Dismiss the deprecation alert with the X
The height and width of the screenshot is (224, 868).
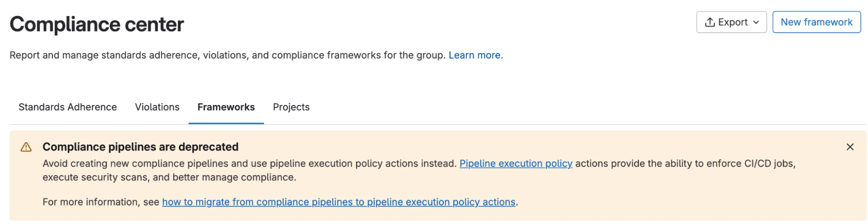(850, 147)
